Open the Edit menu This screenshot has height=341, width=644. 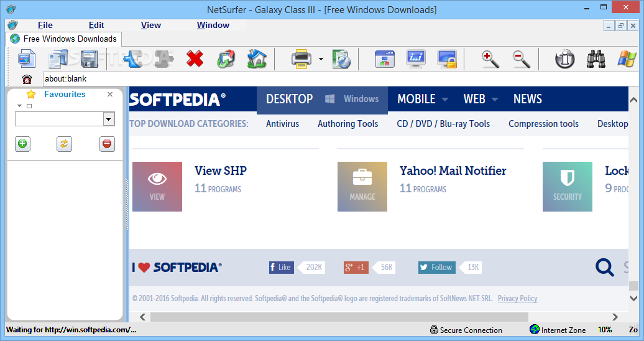point(96,25)
